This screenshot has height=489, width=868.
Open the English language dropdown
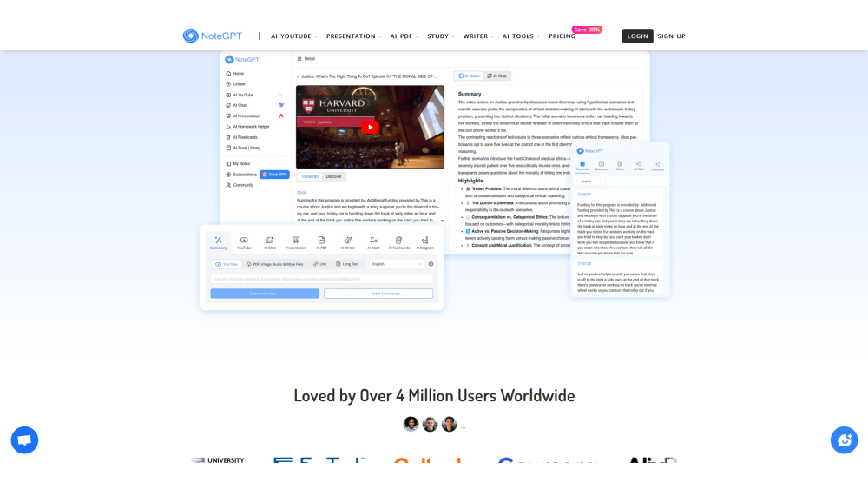pos(396,264)
